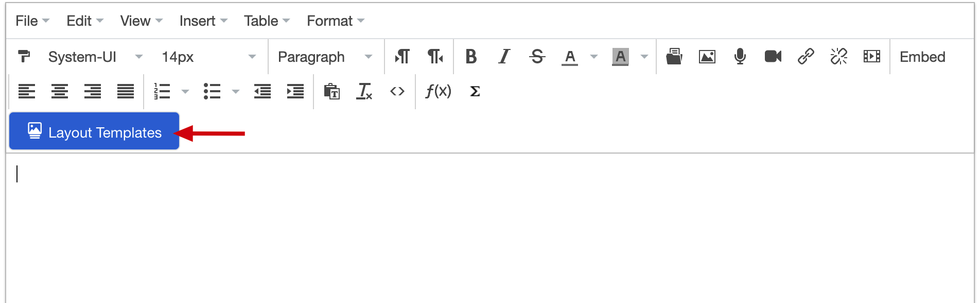Insert an image via picture icon
Image resolution: width=980 pixels, height=303 pixels.
click(x=707, y=56)
